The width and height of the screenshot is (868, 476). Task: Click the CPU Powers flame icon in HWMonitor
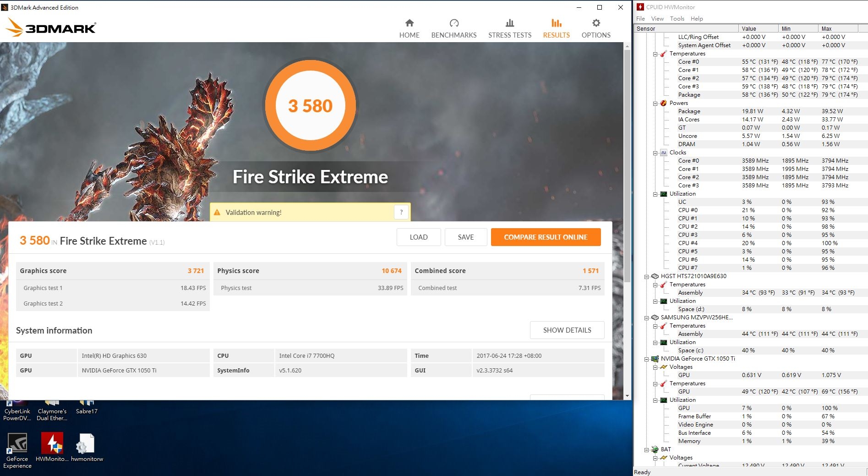[663, 103]
